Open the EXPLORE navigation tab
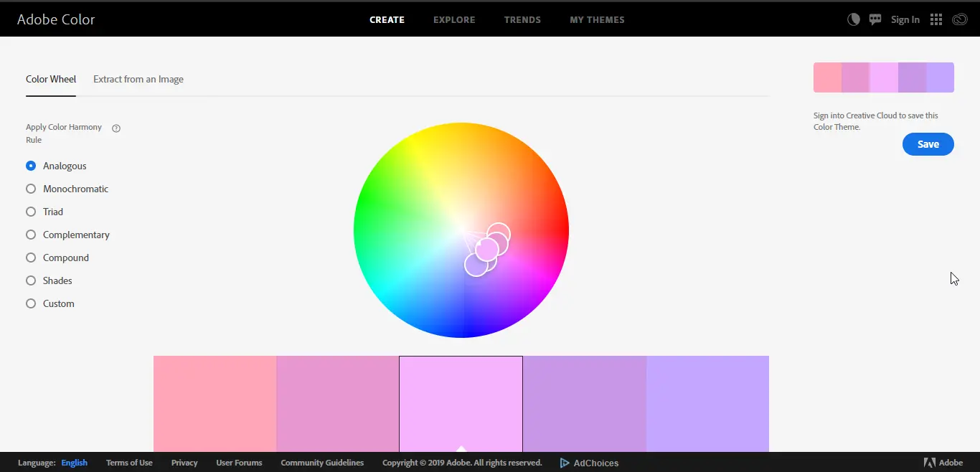The height and width of the screenshot is (472, 980). [454, 20]
